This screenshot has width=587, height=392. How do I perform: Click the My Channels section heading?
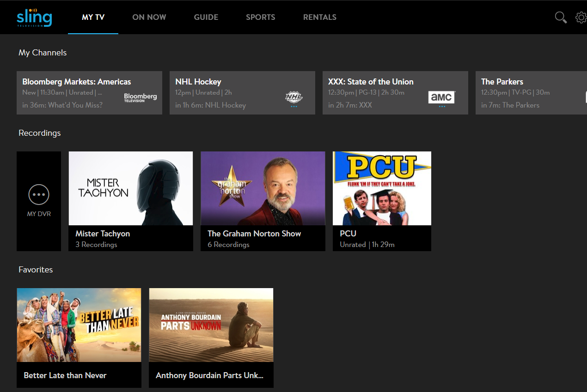pos(43,53)
